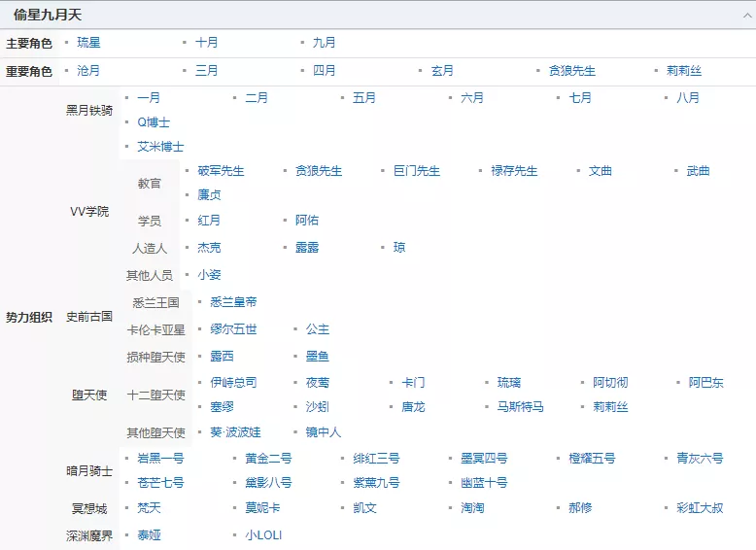
Task: Click the 岩黑一号 link
Action: (160, 459)
